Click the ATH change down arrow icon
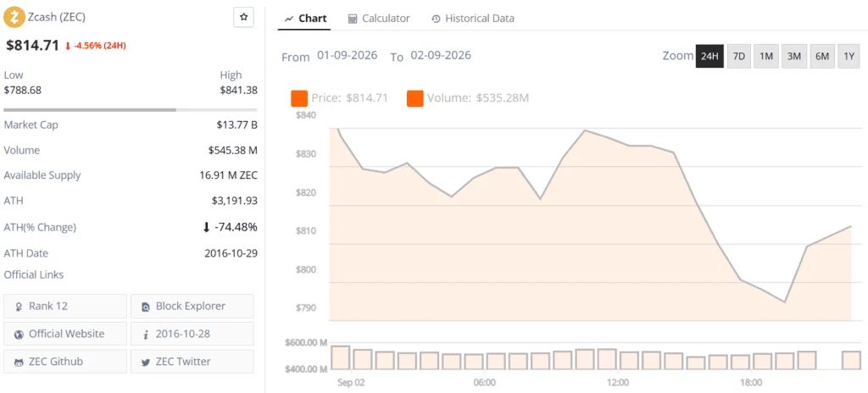868x393 pixels. coord(207,228)
